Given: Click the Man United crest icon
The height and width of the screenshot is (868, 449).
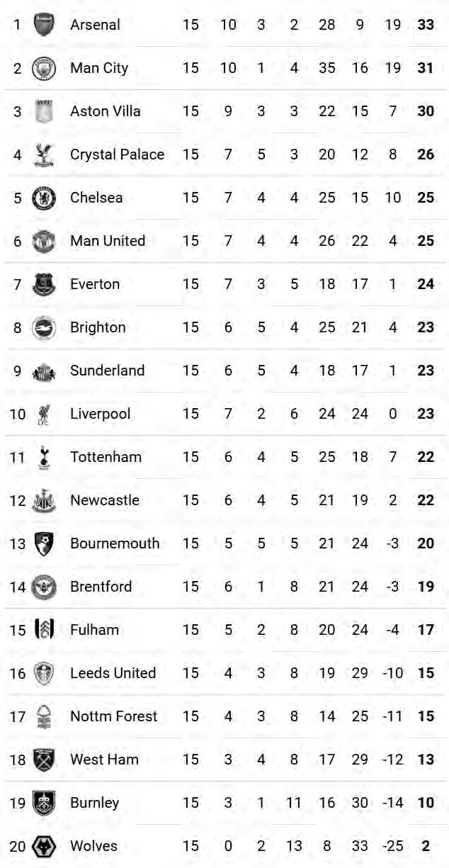Looking at the screenshot, I should tap(44, 241).
